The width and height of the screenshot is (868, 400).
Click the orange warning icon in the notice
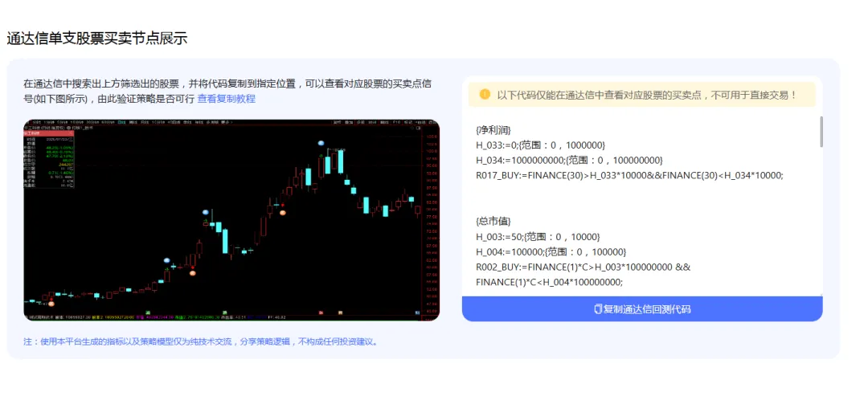485,94
